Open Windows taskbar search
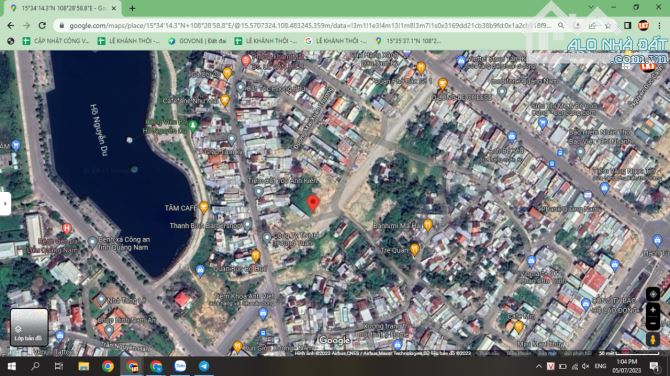 pyautogui.click(x=35, y=366)
